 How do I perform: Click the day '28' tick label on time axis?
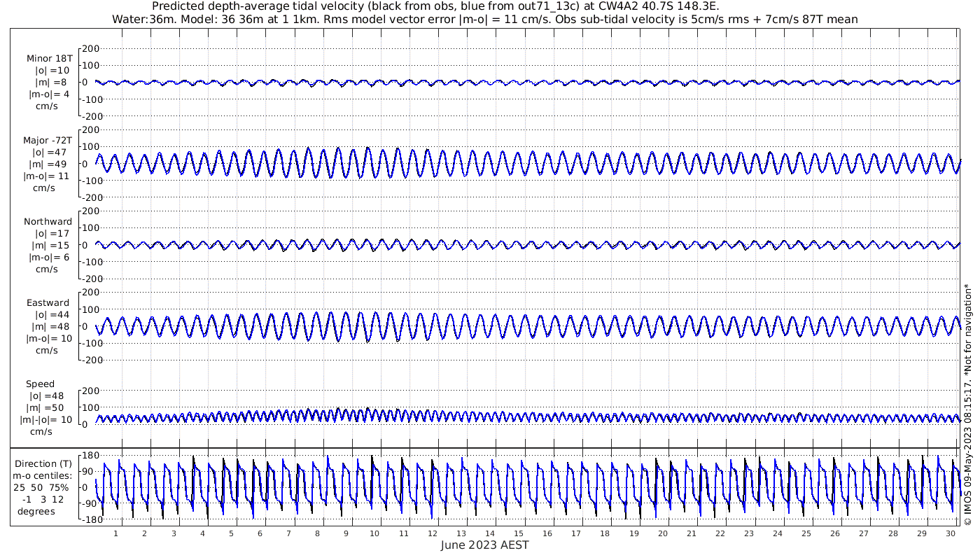click(892, 533)
